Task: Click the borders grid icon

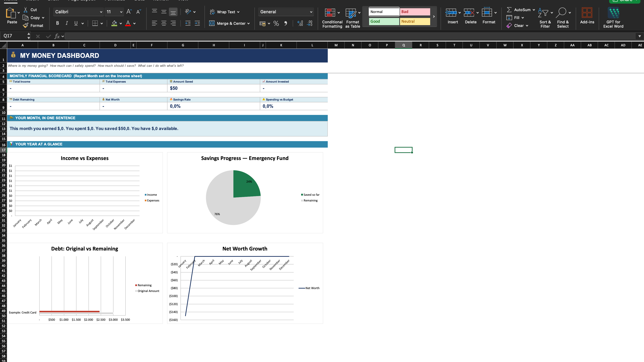Action: click(x=95, y=23)
